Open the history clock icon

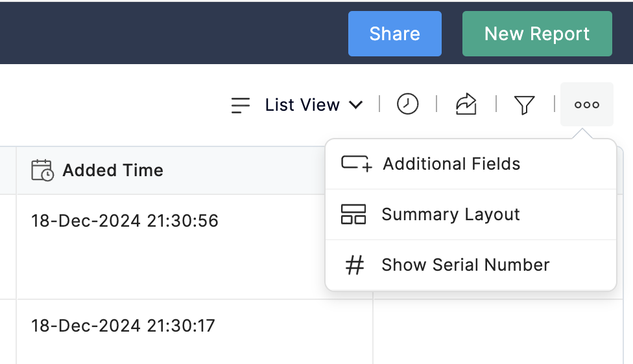407,104
